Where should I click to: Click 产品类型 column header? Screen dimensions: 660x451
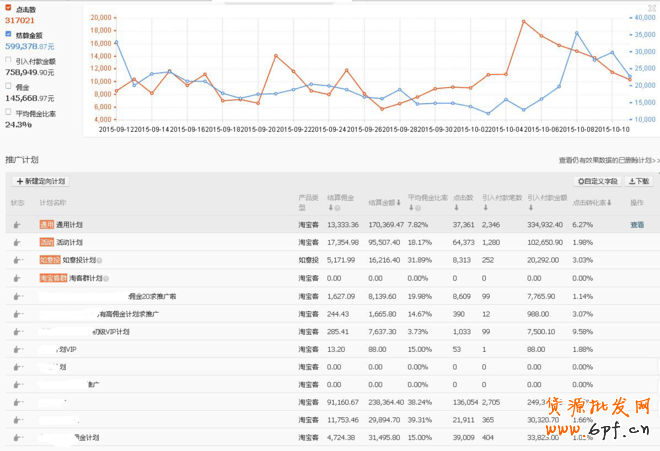coord(309,202)
